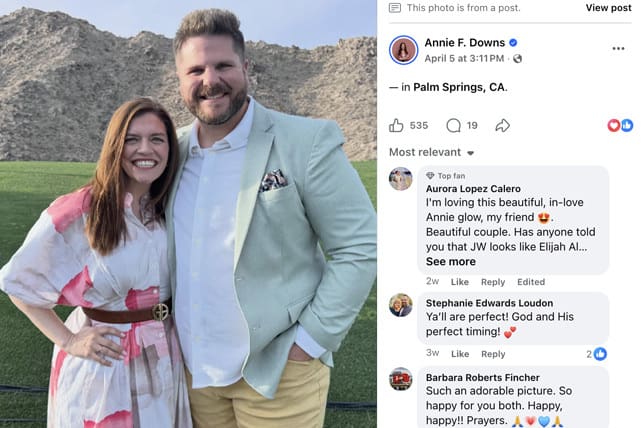
Task: Expand Aurora's comment with See more
Action: 450,262
